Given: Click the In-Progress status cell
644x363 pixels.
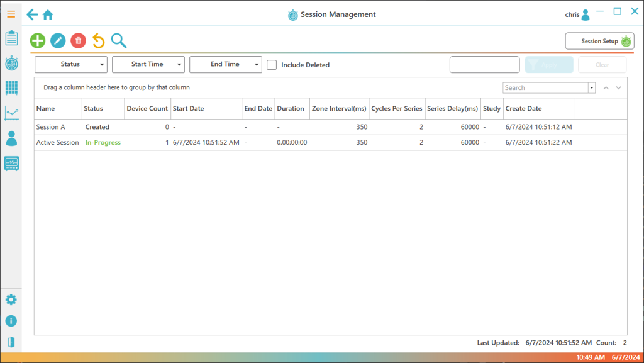Looking at the screenshot, I should click(103, 142).
